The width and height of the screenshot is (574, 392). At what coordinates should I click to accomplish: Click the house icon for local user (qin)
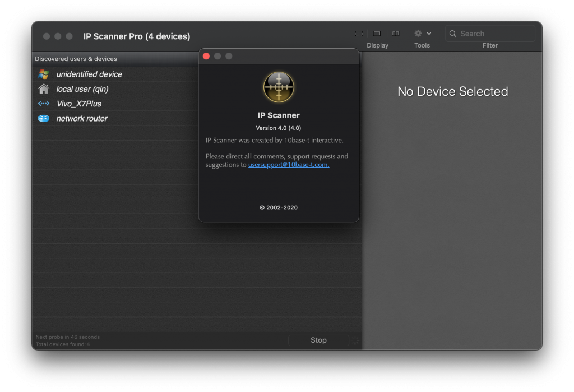(44, 89)
